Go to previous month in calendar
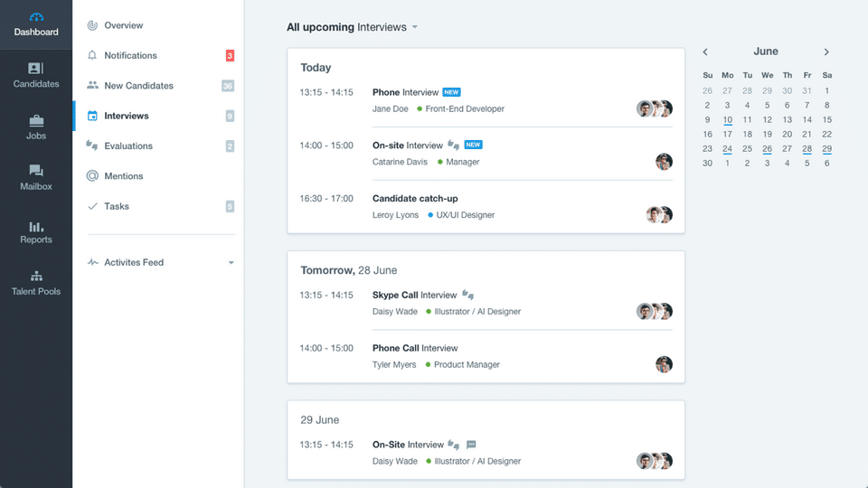Viewport: 868px width, 488px height. pyautogui.click(x=705, y=52)
